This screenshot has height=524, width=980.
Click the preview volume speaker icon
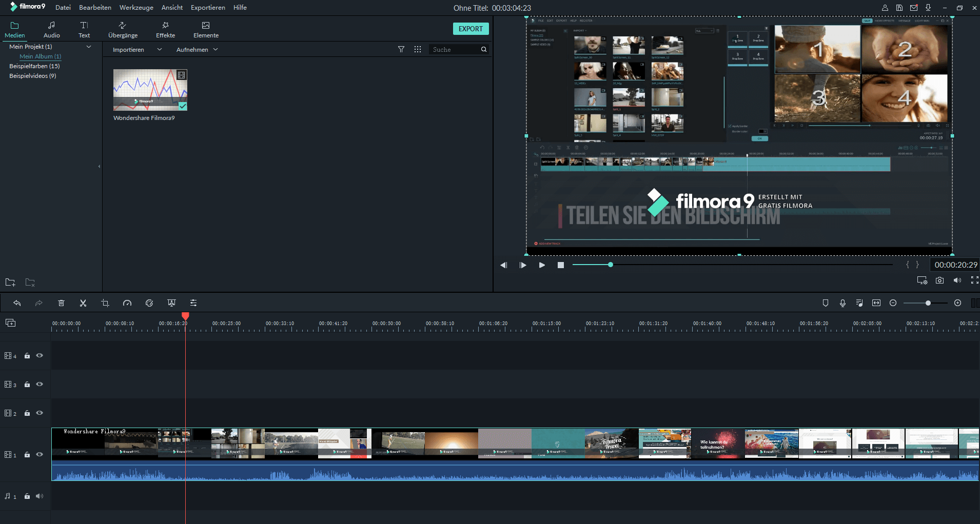(x=957, y=280)
